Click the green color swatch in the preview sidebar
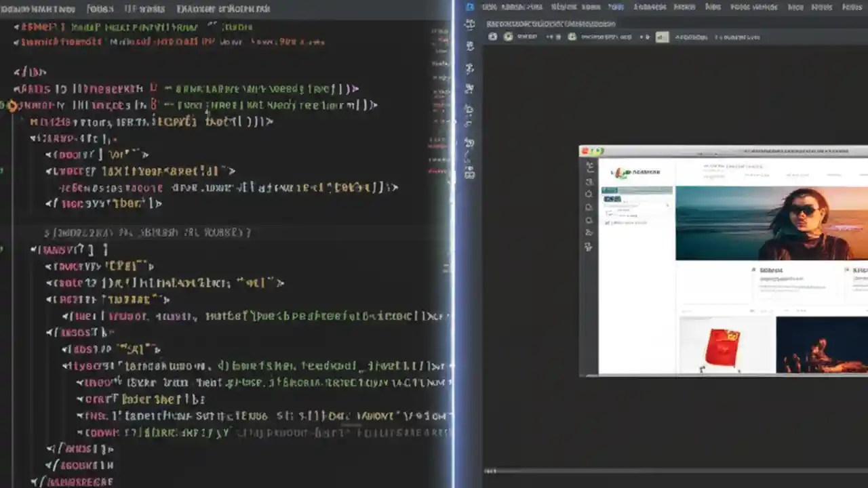 (612, 199)
